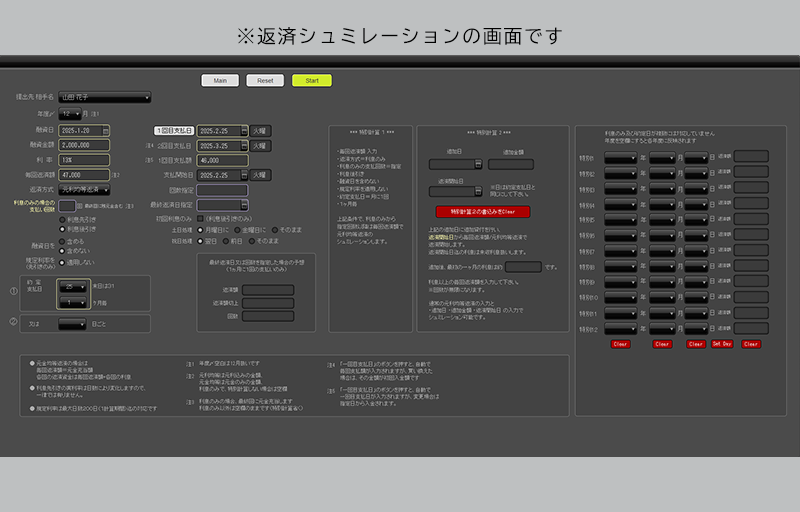Screen dimensions: 800x512
Task: Click the 利率 field showing 13%
Action: pos(84,160)
